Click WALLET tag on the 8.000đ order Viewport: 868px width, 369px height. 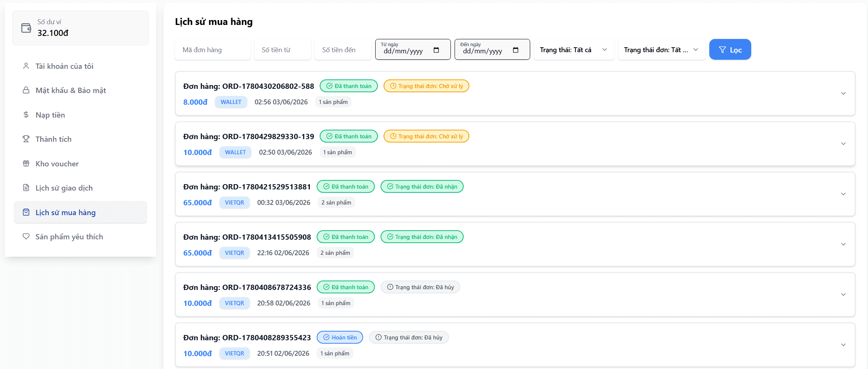(231, 102)
